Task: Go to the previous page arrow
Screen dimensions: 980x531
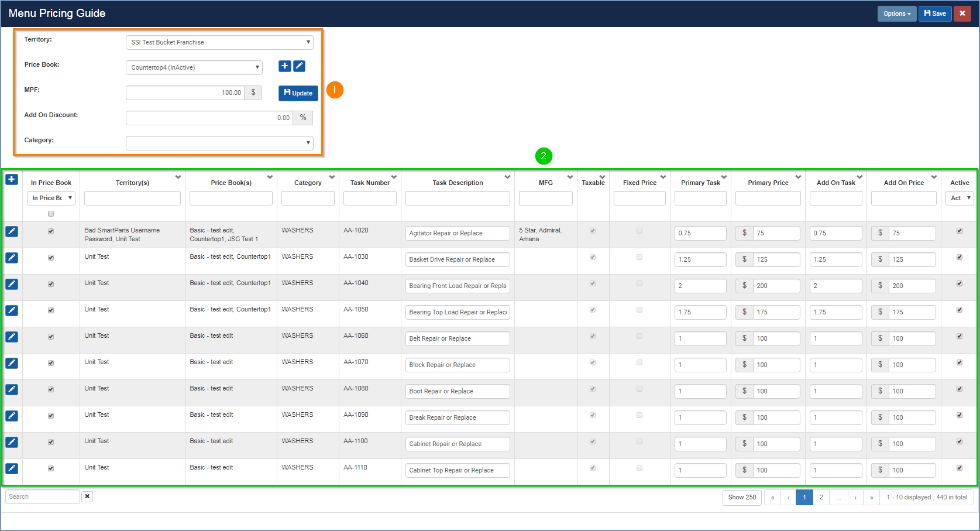Action: 789,498
